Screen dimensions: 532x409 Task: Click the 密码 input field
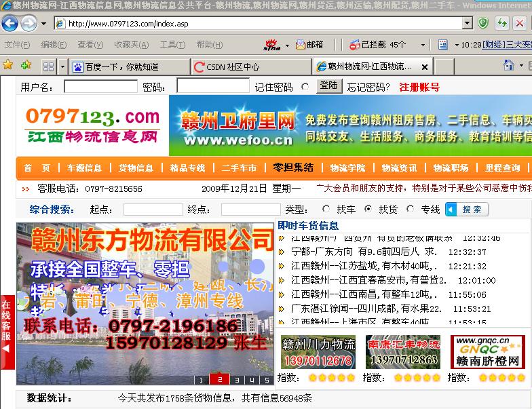[x=213, y=85]
